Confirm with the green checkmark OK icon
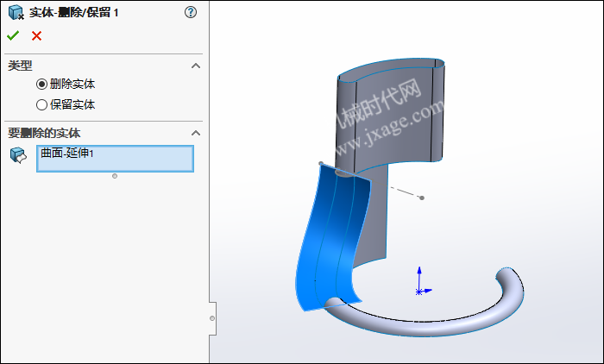Screen dimensions: 604x364 13,36
